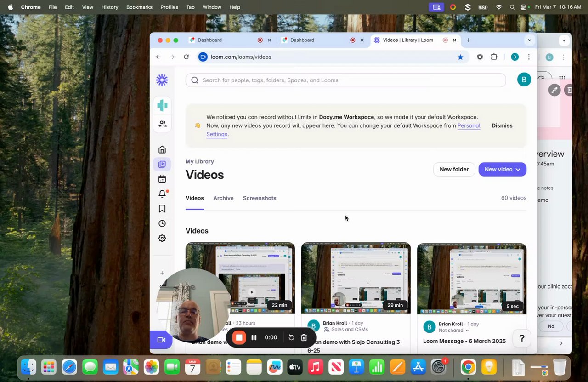This screenshot has height=382, width=588.
Task: Open the Meetings calendar sidebar icon
Action: pyautogui.click(x=162, y=179)
